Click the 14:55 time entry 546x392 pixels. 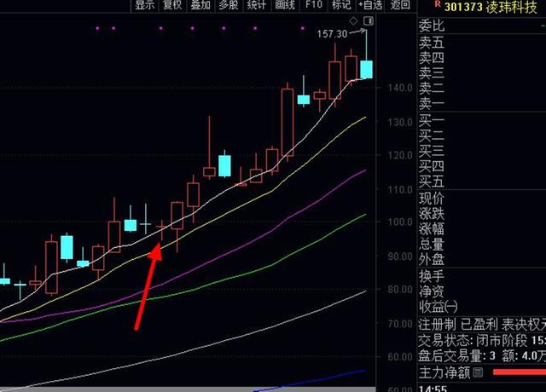433,389
